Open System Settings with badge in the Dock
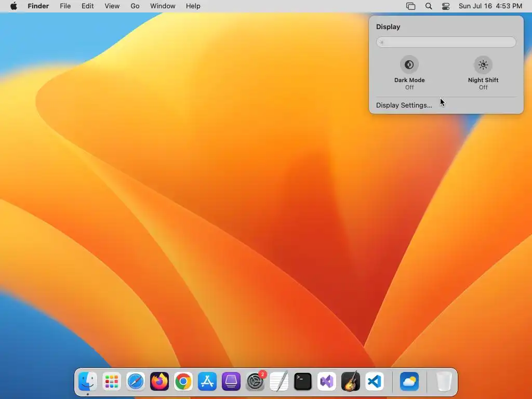Image resolution: width=532 pixels, height=399 pixels. click(x=255, y=381)
